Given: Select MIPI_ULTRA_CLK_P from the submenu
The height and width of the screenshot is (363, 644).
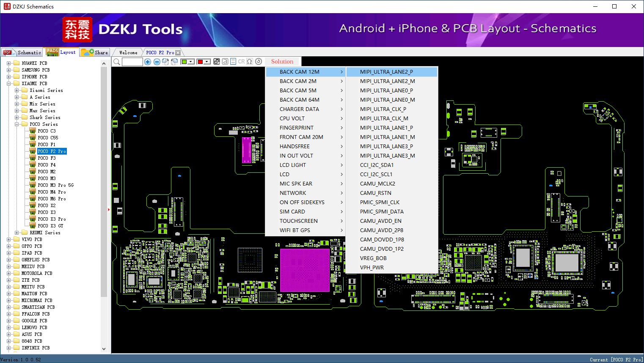Looking at the screenshot, I should coord(392,109).
